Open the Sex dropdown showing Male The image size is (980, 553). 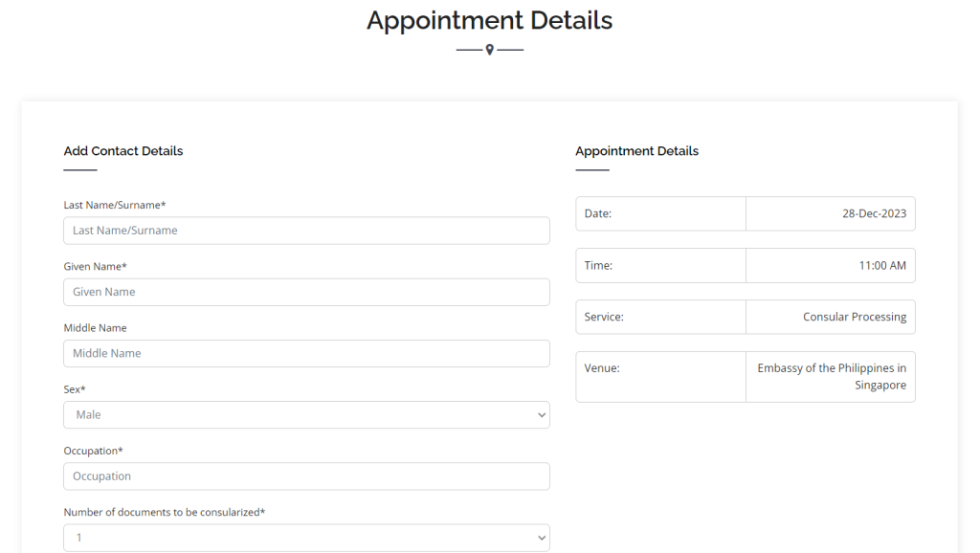click(306, 414)
